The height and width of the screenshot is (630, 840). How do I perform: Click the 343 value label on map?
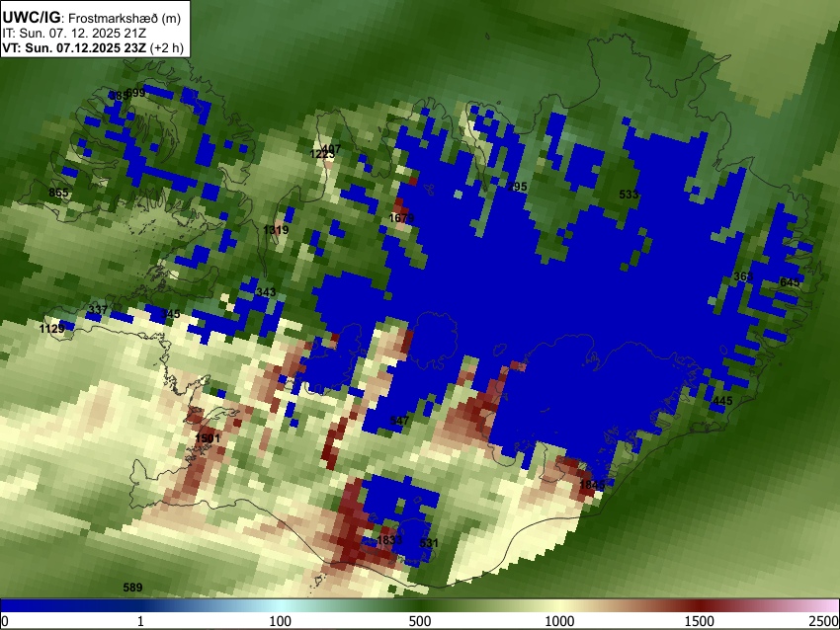pos(266,292)
